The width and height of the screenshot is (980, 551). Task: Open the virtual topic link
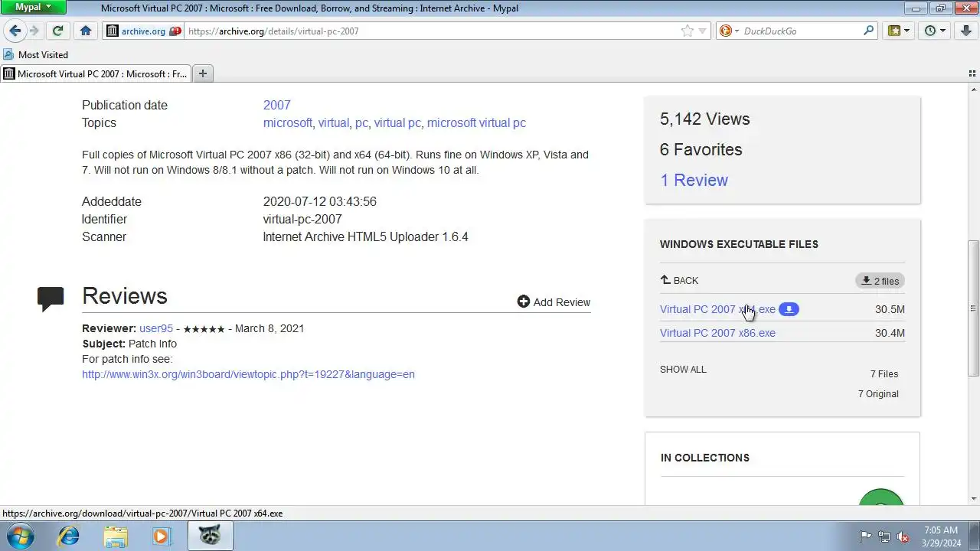click(x=334, y=122)
